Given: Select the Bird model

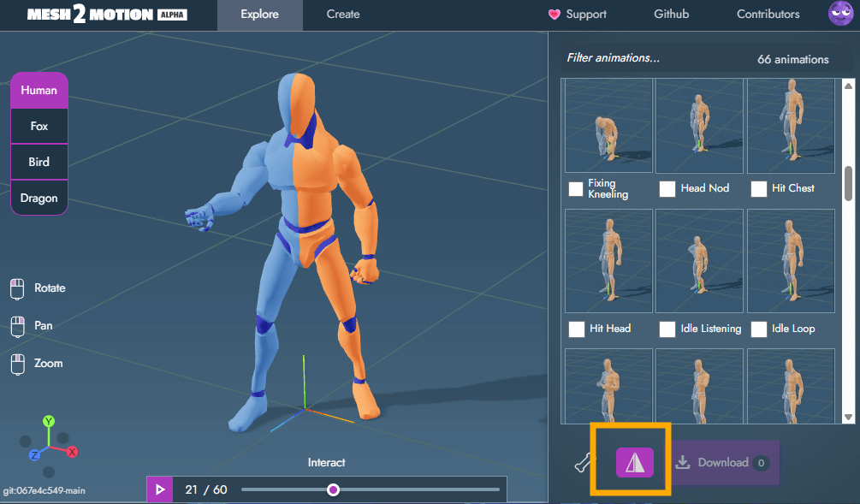Looking at the screenshot, I should coord(39,162).
